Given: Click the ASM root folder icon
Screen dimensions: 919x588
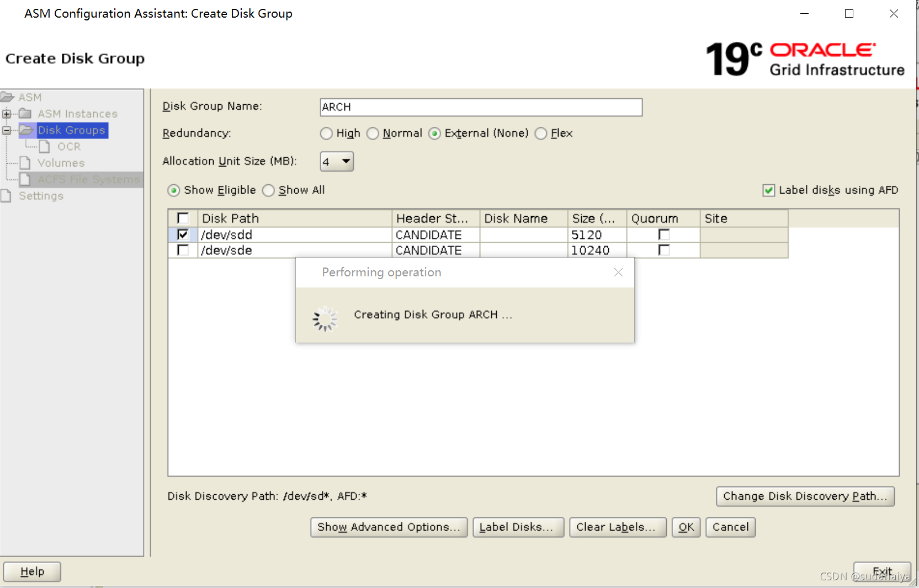Looking at the screenshot, I should pos(7,98).
